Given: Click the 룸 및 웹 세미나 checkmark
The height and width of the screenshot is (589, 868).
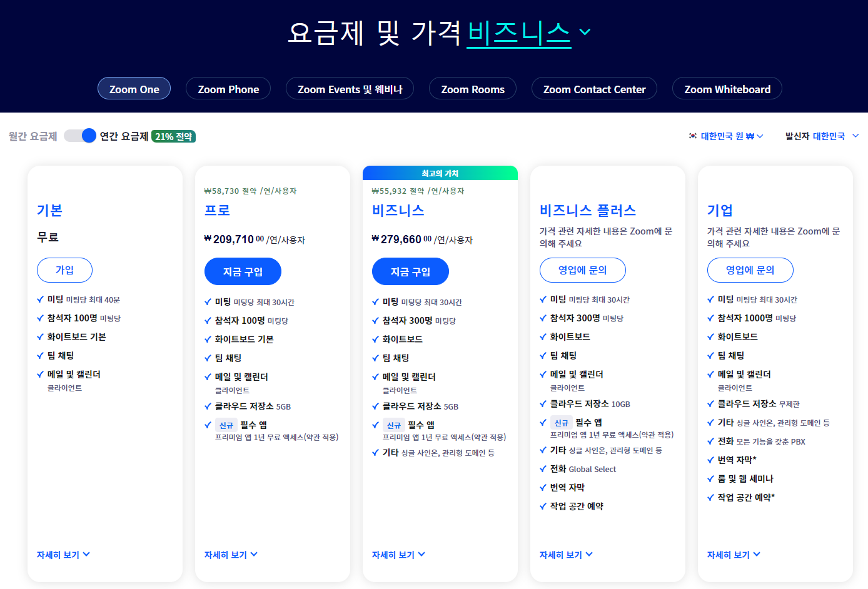Looking at the screenshot, I should coord(711,479).
